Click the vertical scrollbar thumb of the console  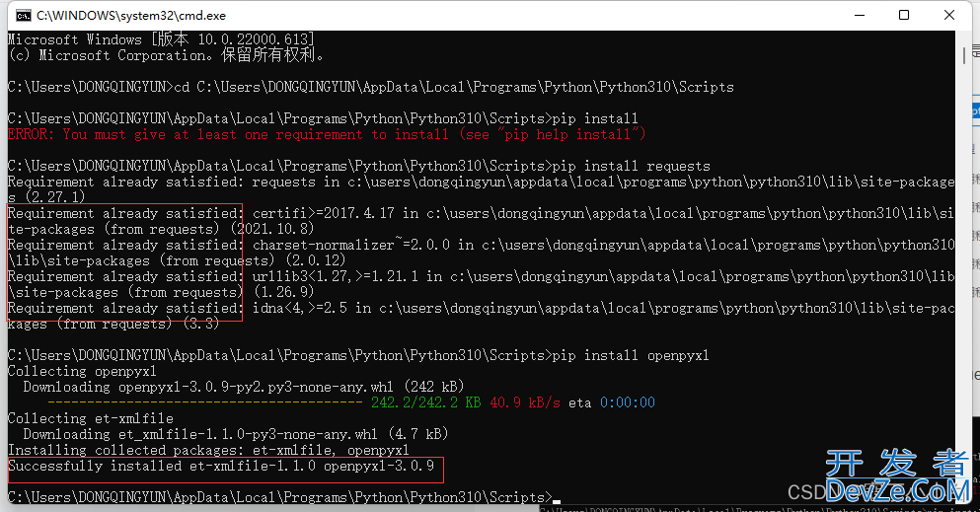pyautogui.click(x=963, y=55)
